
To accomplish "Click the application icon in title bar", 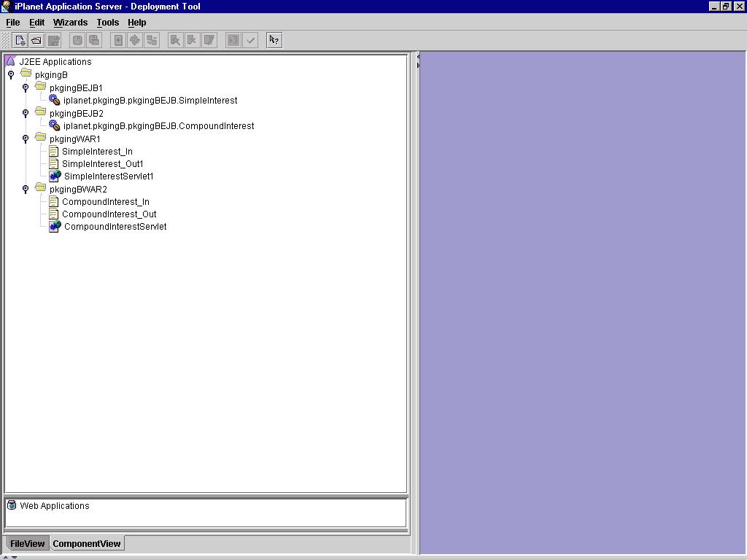I will 6,6.
